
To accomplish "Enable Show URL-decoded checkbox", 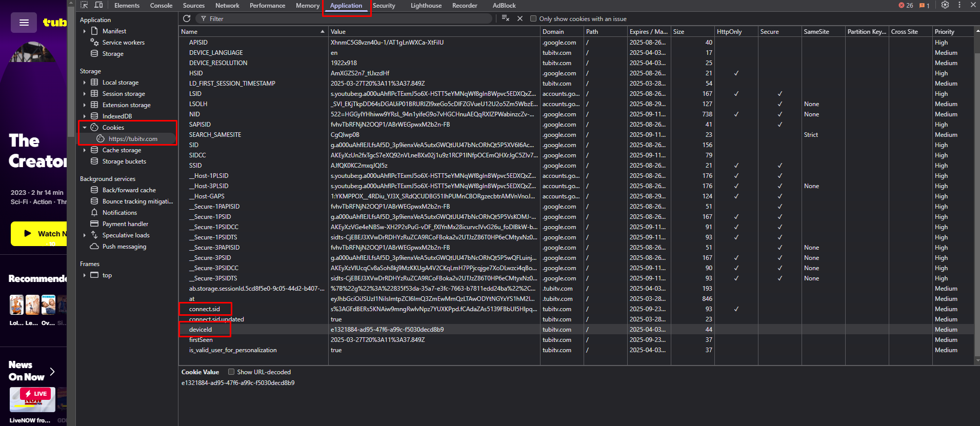I will (x=231, y=372).
